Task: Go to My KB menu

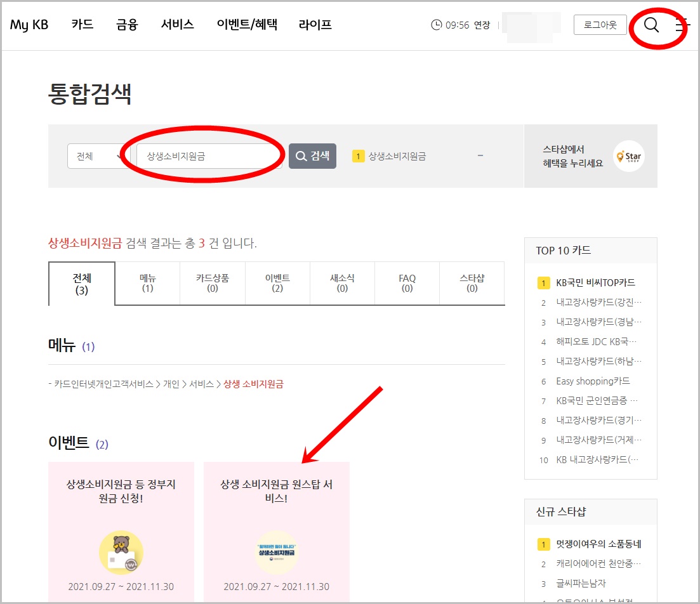Action: coord(29,25)
